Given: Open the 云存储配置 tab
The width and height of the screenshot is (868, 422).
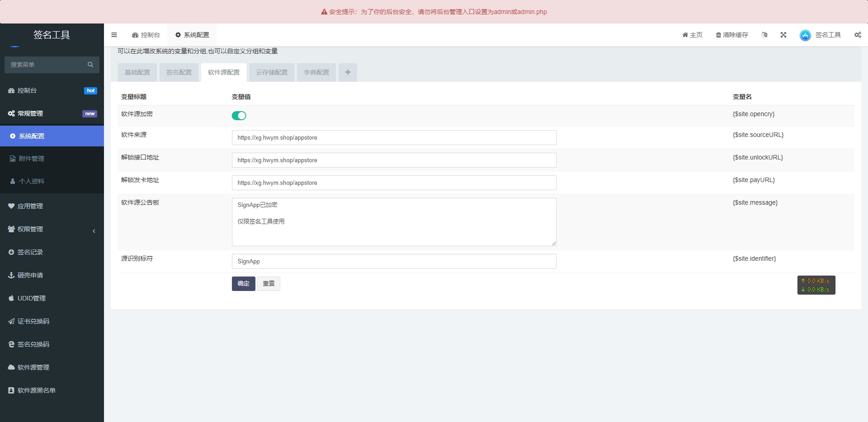Looking at the screenshot, I should (x=272, y=72).
